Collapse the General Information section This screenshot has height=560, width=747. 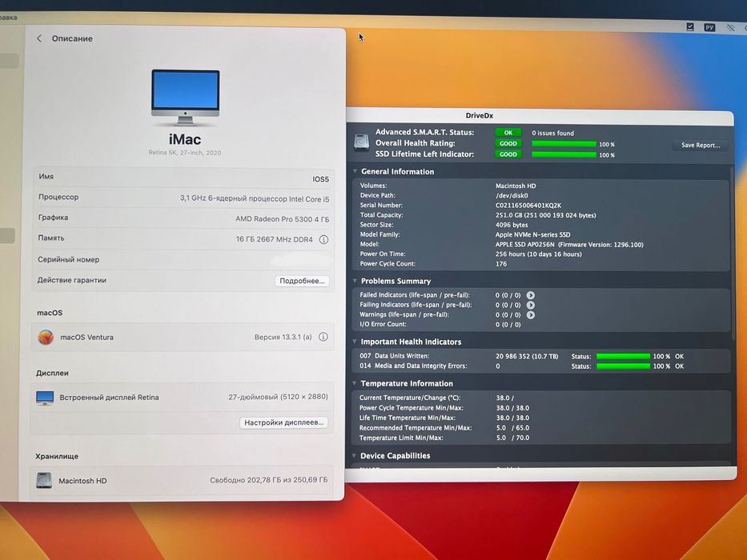pos(355,171)
